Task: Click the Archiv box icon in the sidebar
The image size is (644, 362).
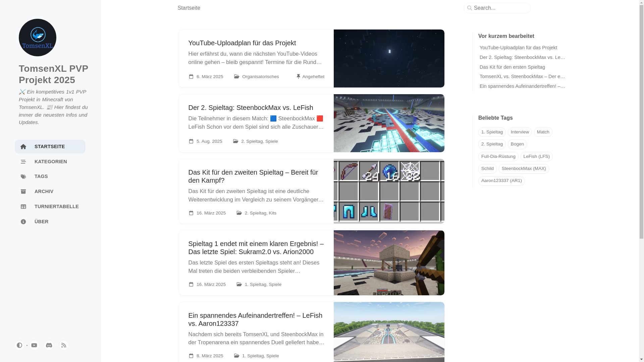Action: click(23, 191)
